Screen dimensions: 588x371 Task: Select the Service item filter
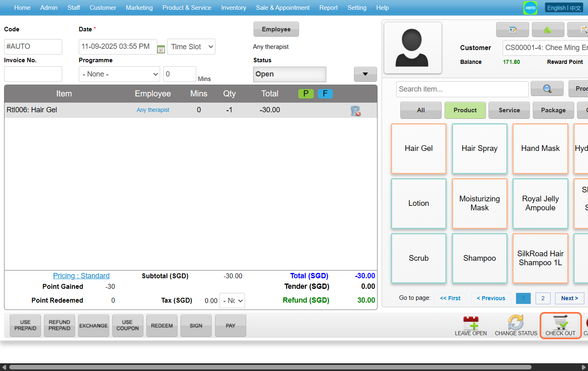tap(509, 110)
